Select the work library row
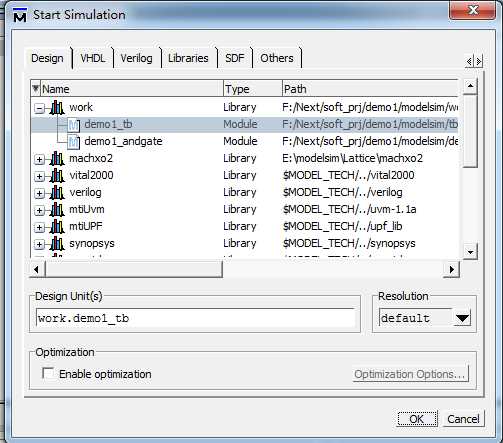The width and height of the screenshot is (503, 443). click(x=245, y=108)
